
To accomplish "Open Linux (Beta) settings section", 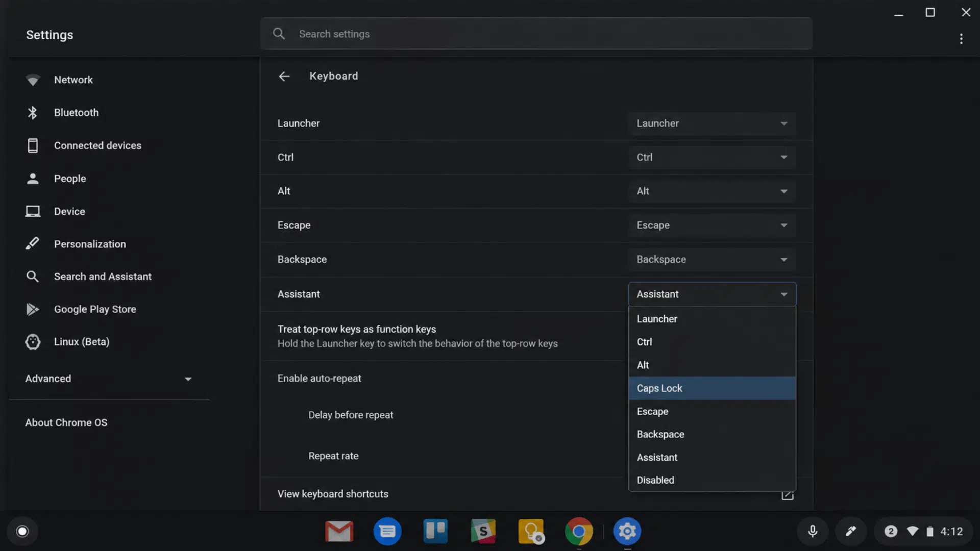I will [82, 342].
